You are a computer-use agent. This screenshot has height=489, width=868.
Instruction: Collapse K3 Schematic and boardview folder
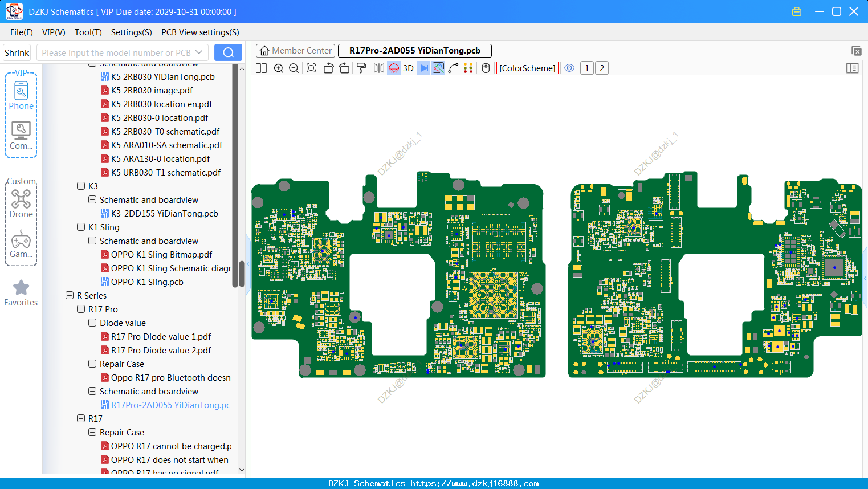point(92,200)
